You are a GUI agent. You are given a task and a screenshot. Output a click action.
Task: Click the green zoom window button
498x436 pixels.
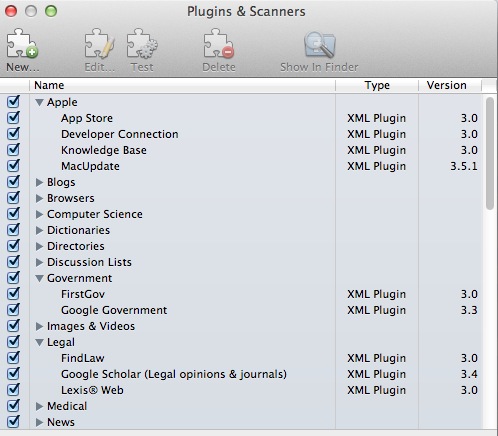pos(51,11)
